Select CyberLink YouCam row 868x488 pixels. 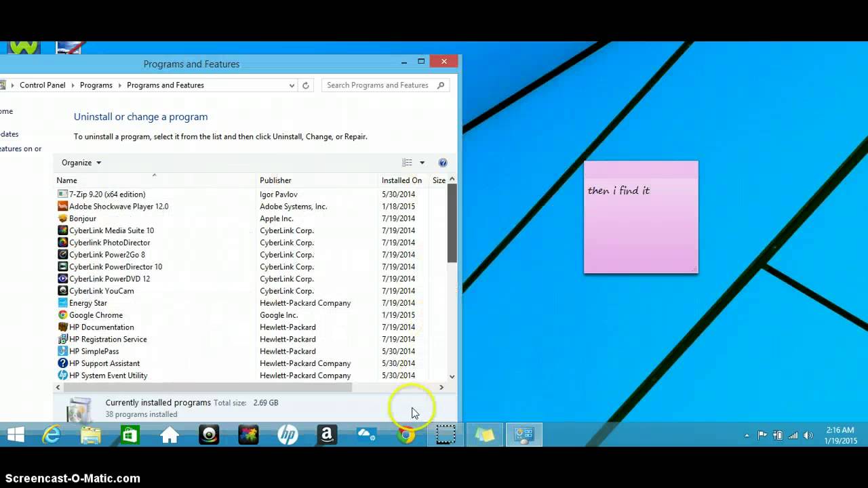tap(251, 291)
